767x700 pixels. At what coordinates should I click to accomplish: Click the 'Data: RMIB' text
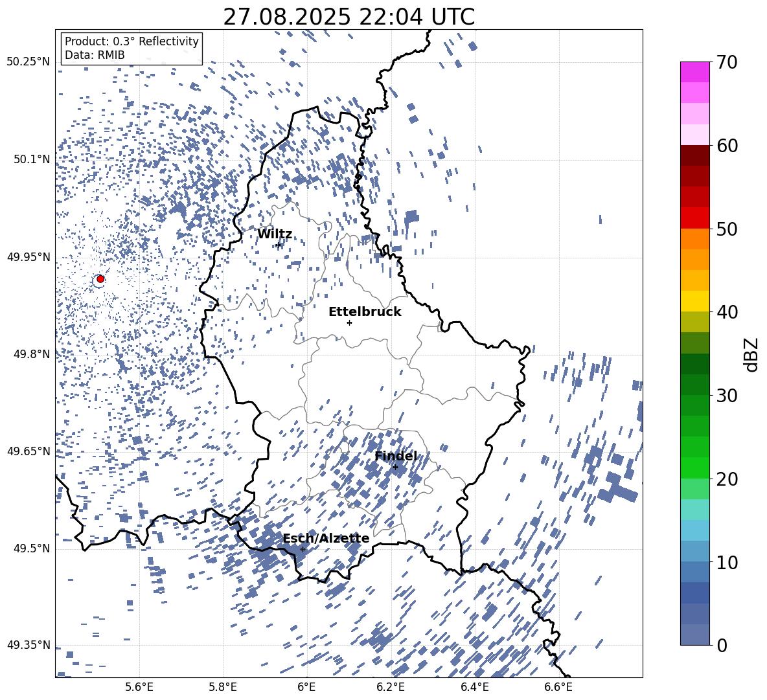pyautogui.click(x=95, y=55)
